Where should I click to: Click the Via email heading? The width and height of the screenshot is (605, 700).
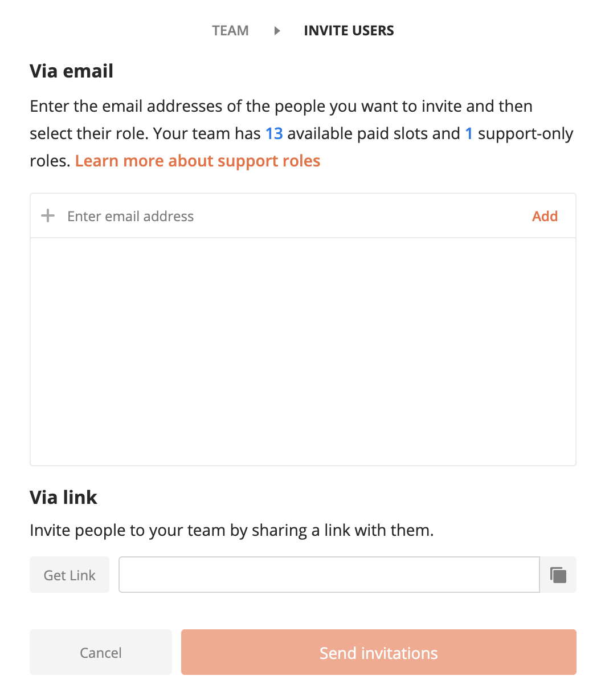coord(72,71)
